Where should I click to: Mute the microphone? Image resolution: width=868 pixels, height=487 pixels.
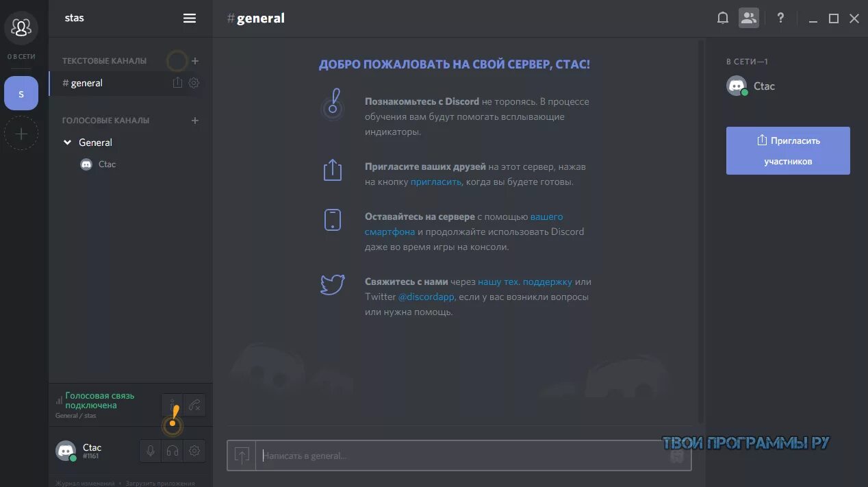tap(151, 451)
